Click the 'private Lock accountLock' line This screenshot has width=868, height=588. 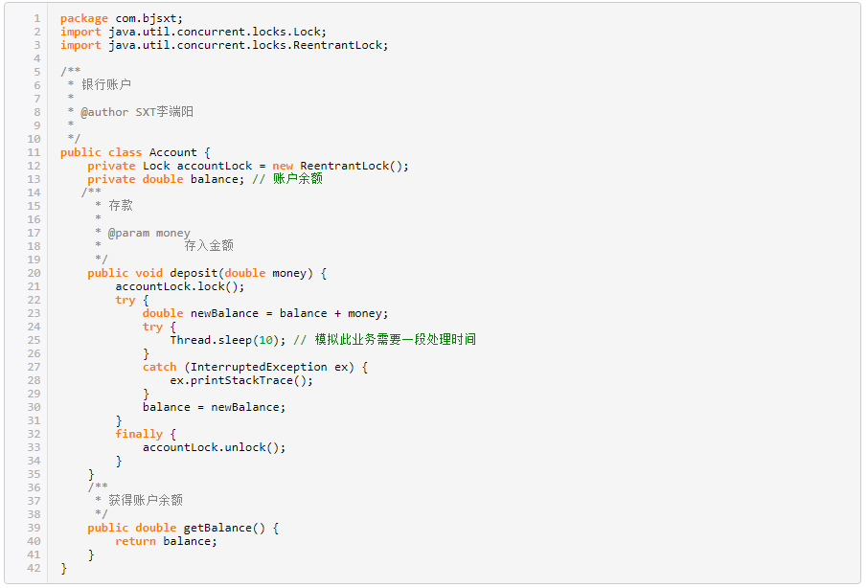pos(248,166)
